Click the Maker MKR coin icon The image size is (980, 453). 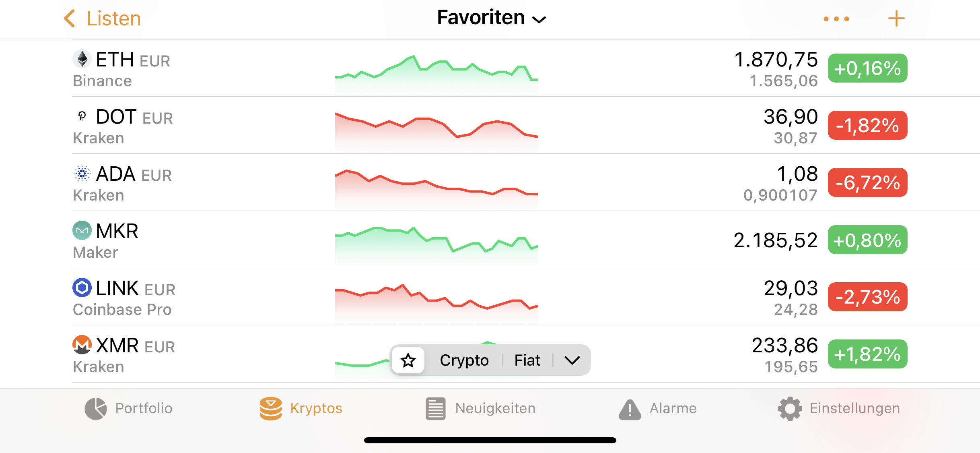click(x=82, y=231)
